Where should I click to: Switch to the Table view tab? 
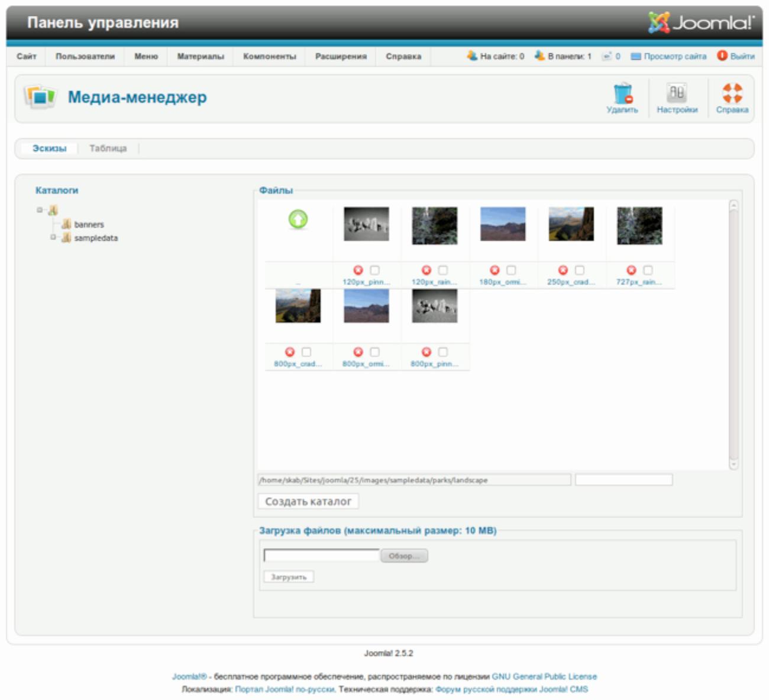tap(108, 149)
